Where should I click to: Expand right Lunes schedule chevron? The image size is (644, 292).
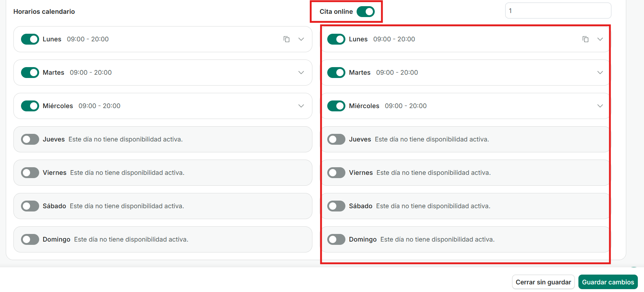coord(600,39)
